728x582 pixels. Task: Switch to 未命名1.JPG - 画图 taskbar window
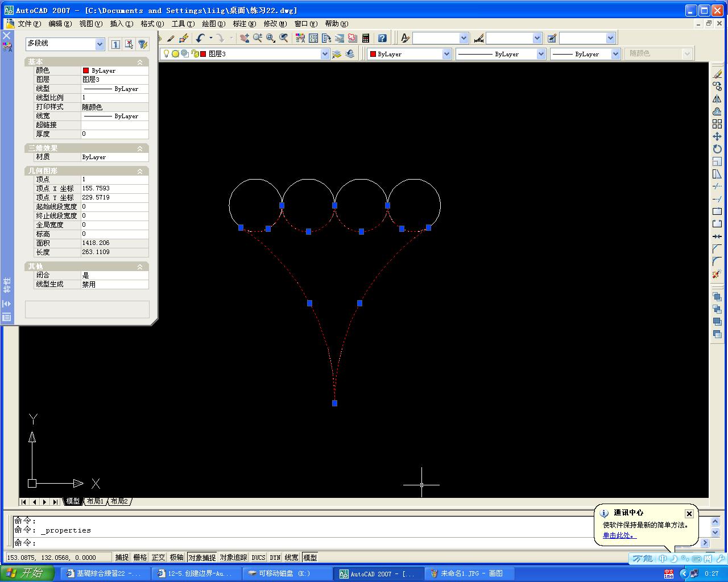470,573
